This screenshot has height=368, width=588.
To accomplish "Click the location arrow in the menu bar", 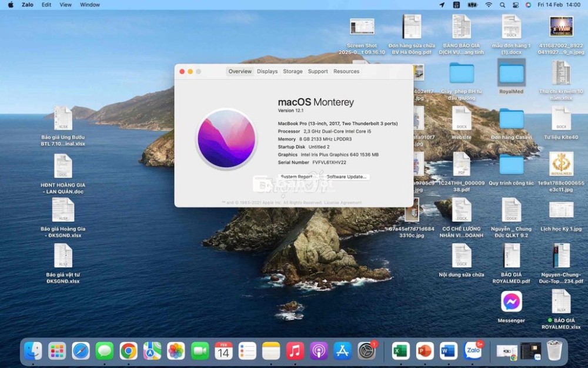I will (x=442, y=5).
